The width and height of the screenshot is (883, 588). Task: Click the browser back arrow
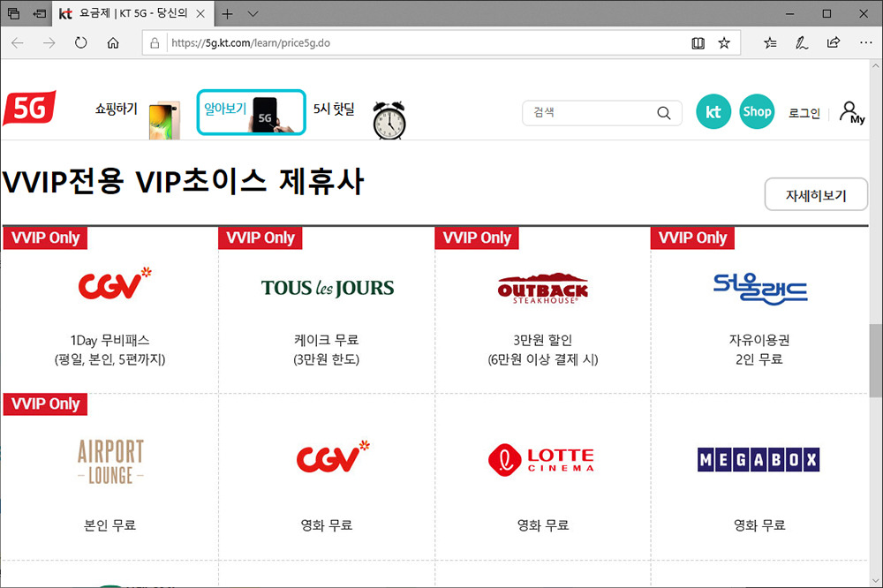[x=18, y=42]
